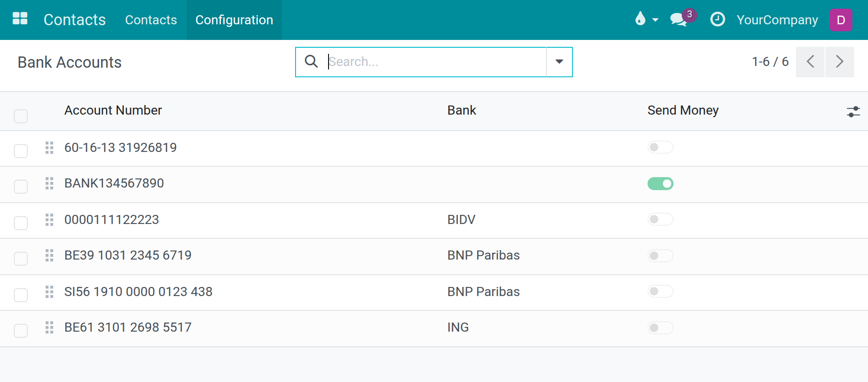Switch company via YourCompany
The height and width of the screenshot is (382, 868).
point(777,20)
